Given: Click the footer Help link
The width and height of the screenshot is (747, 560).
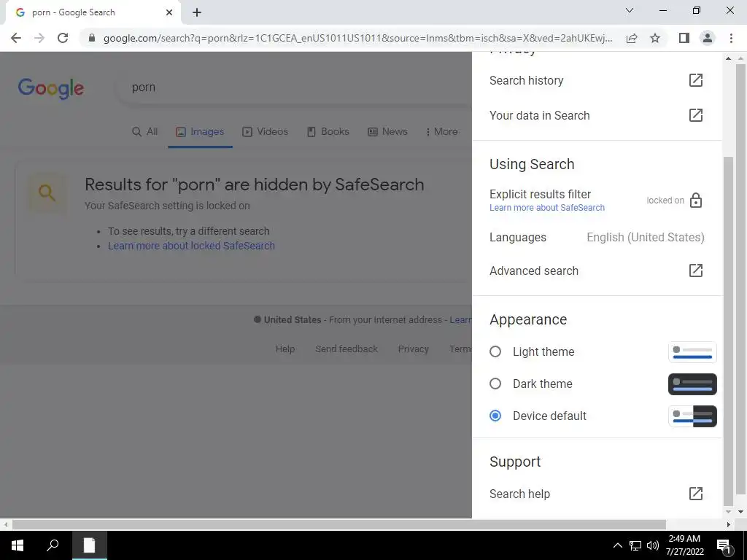Looking at the screenshot, I should tap(285, 349).
